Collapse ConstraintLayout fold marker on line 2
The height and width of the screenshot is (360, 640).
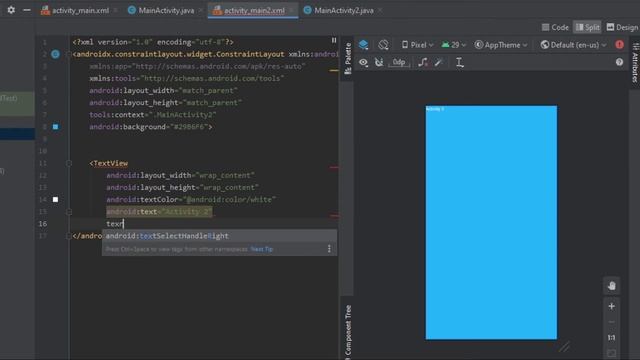click(x=69, y=54)
